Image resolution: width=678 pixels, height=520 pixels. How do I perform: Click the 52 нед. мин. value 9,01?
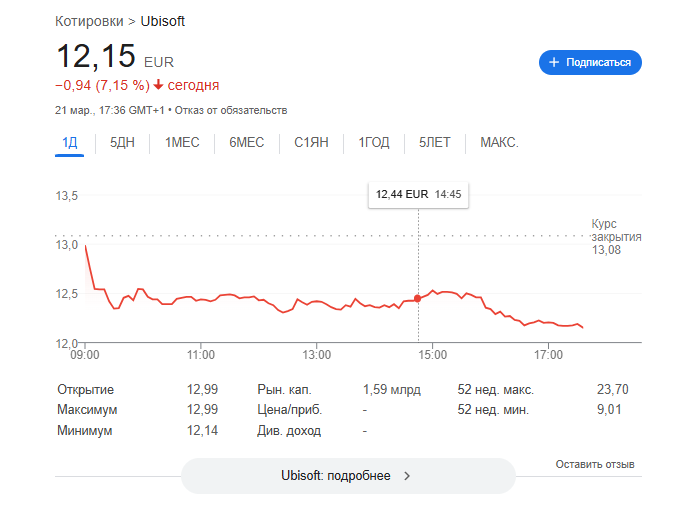(x=609, y=410)
